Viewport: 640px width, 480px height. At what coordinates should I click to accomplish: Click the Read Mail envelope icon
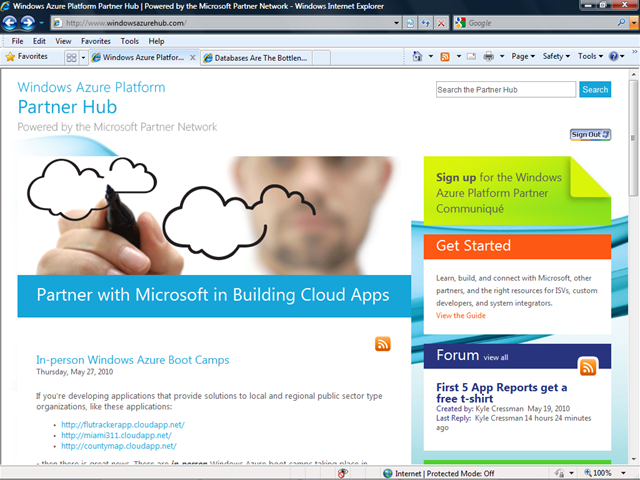(x=471, y=56)
